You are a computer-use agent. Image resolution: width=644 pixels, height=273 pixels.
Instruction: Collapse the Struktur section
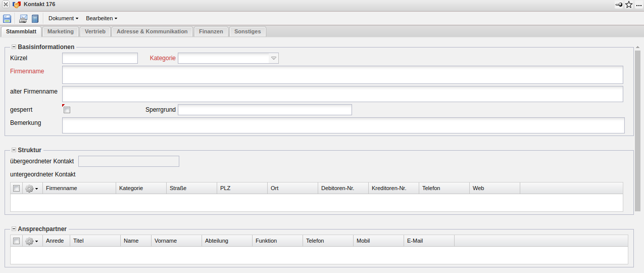click(x=14, y=150)
